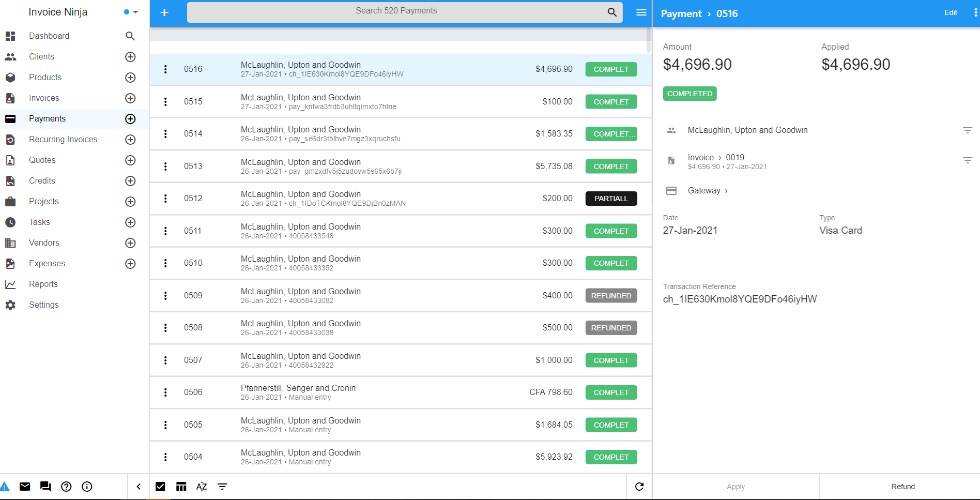Click the help question mark icon
980x500 pixels.
click(x=66, y=487)
